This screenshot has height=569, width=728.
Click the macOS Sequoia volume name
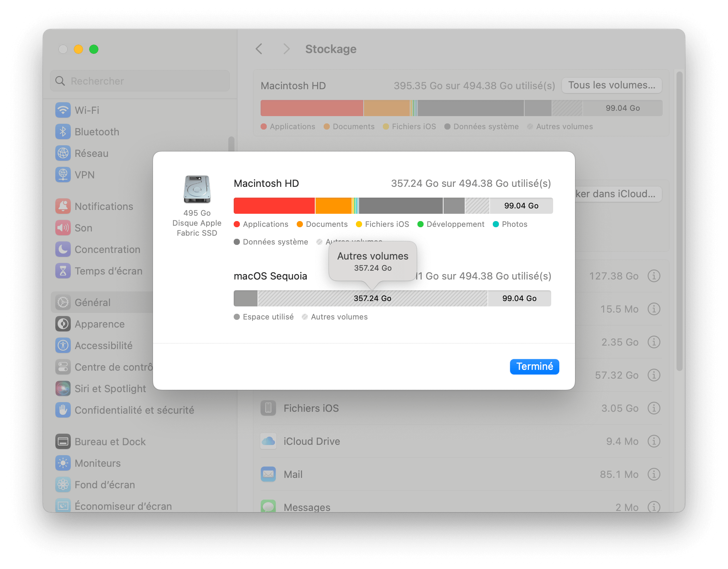[x=270, y=276]
